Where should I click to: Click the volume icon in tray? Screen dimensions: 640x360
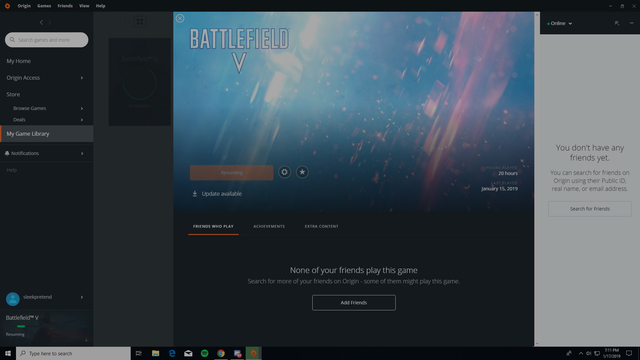coord(589,353)
